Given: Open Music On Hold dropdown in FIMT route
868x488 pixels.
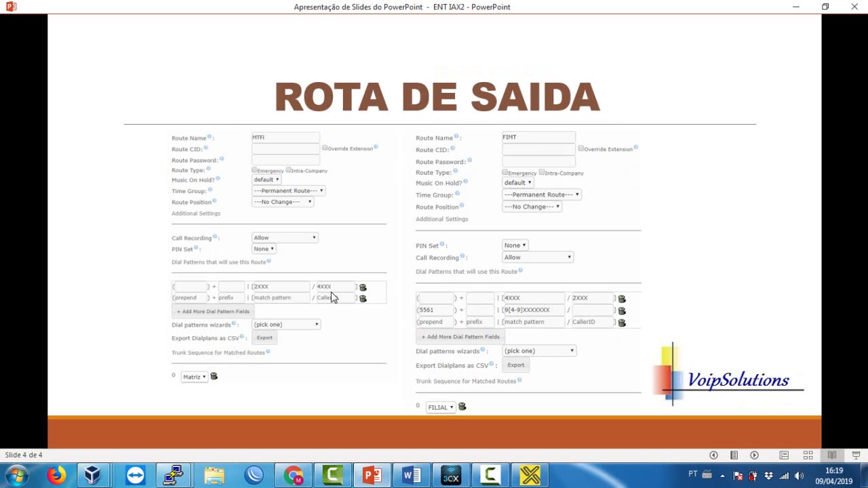Looking at the screenshot, I should (518, 183).
